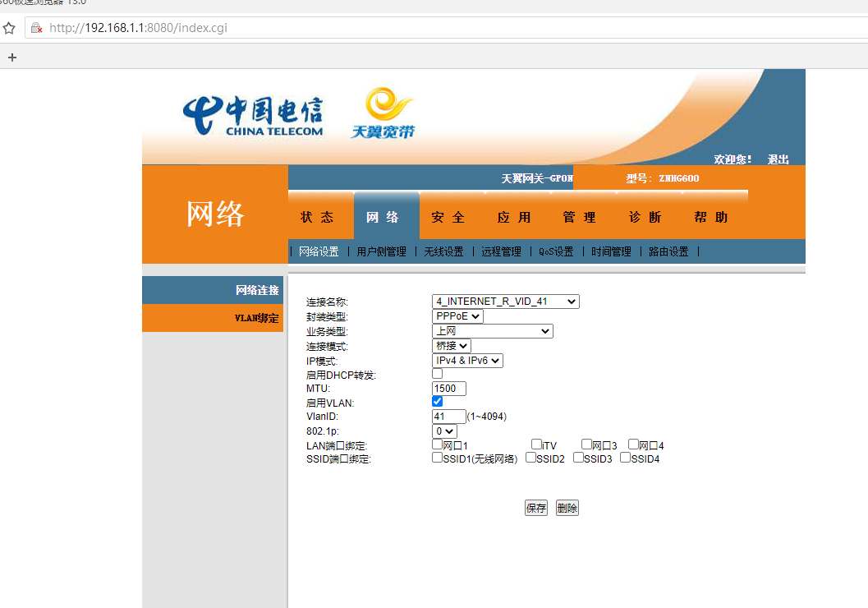Click the 退出 logout link
This screenshot has width=868, height=608.
pos(778,159)
